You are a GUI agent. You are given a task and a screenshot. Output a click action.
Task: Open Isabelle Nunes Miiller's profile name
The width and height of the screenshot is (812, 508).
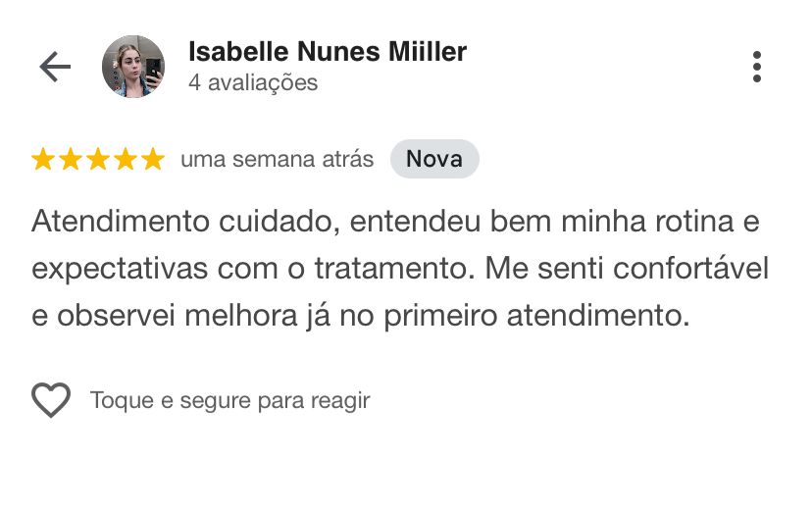tap(328, 51)
